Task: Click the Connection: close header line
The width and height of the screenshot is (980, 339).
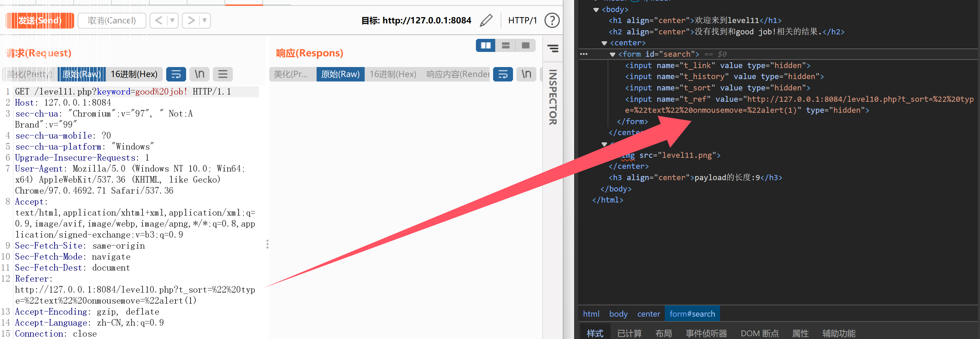Action: [x=56, y=333]
